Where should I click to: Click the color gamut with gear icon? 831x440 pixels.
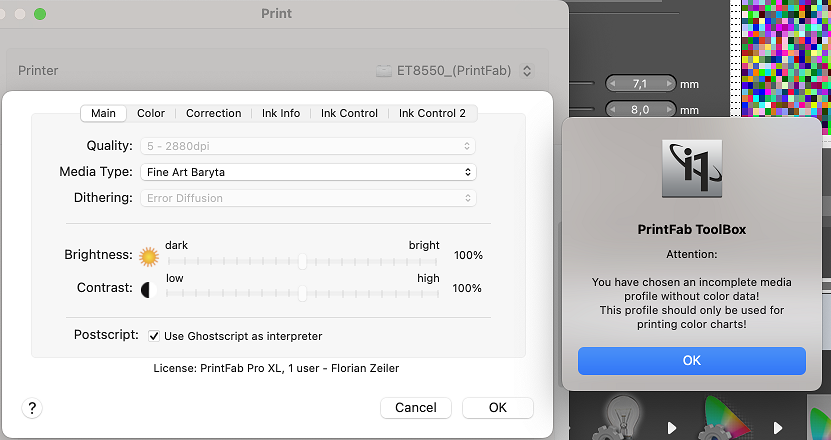pyautogui.click(x=724, y=420)
